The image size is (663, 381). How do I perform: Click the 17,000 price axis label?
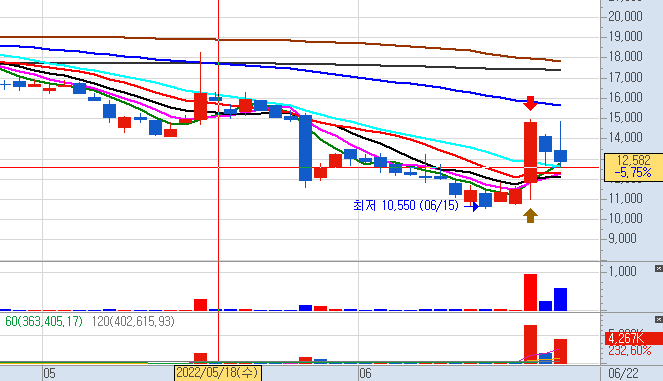625,77
